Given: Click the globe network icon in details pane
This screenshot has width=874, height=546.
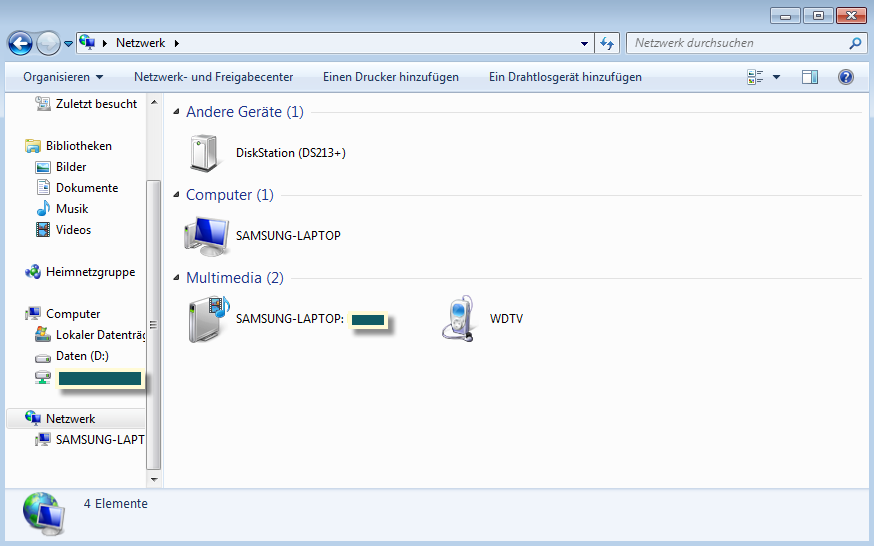Looking at the screenshot, I should point(45,514).
